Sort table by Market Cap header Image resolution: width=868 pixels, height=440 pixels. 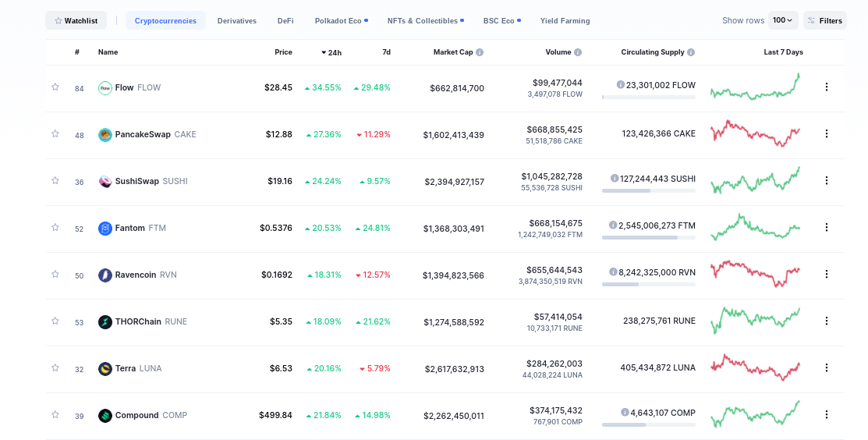(x=453, y=52)
